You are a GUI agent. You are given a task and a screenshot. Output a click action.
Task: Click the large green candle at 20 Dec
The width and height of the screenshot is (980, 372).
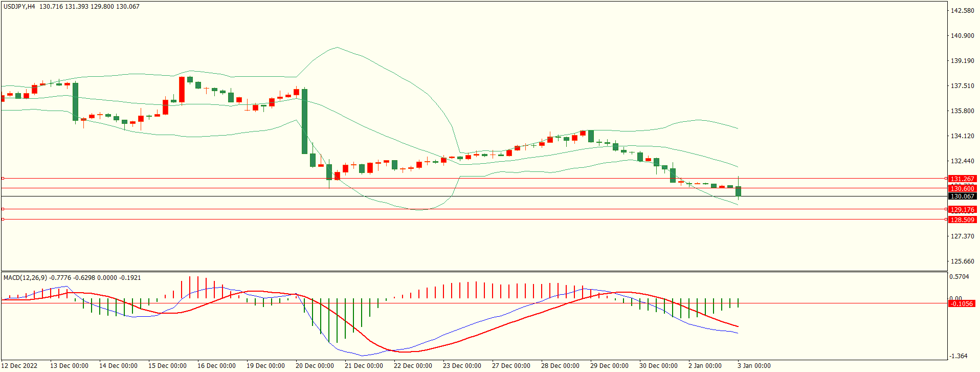[x=305, y=121]
